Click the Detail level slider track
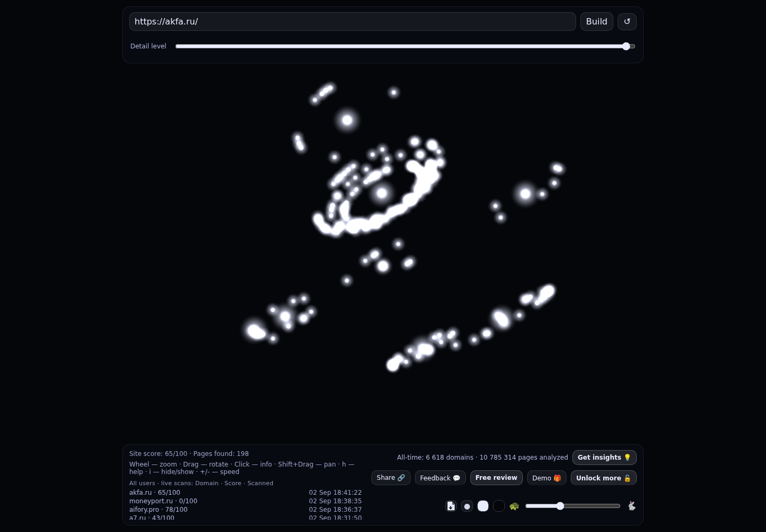 point(405,46)
